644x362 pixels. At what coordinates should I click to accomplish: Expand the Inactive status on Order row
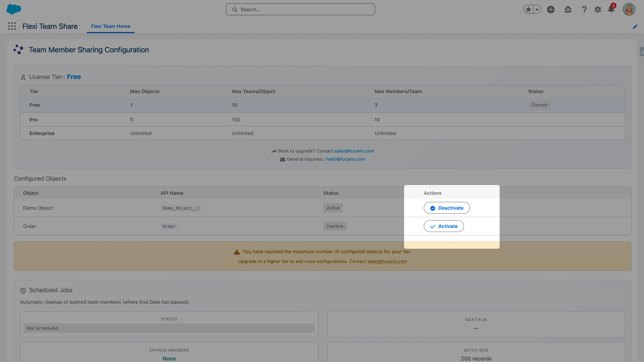pos(335,226)
